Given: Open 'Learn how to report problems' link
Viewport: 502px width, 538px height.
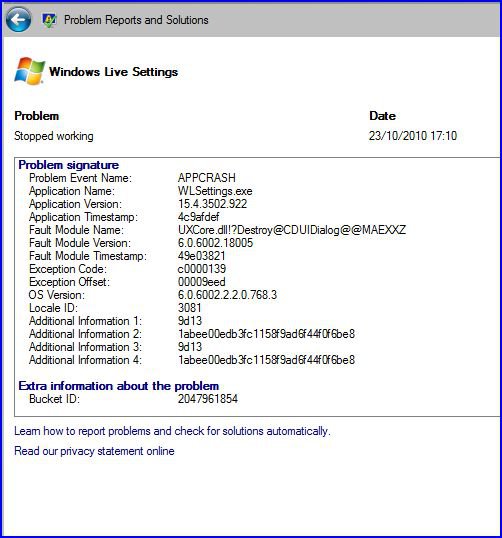Looking at the screenshot, I should click(172, 431).
